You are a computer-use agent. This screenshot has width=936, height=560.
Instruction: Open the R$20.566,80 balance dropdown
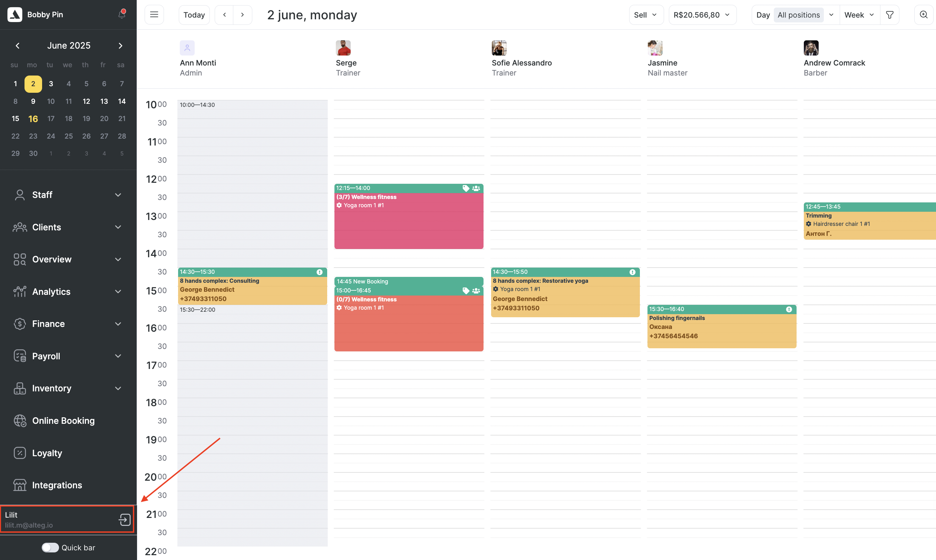pos(702,15)
